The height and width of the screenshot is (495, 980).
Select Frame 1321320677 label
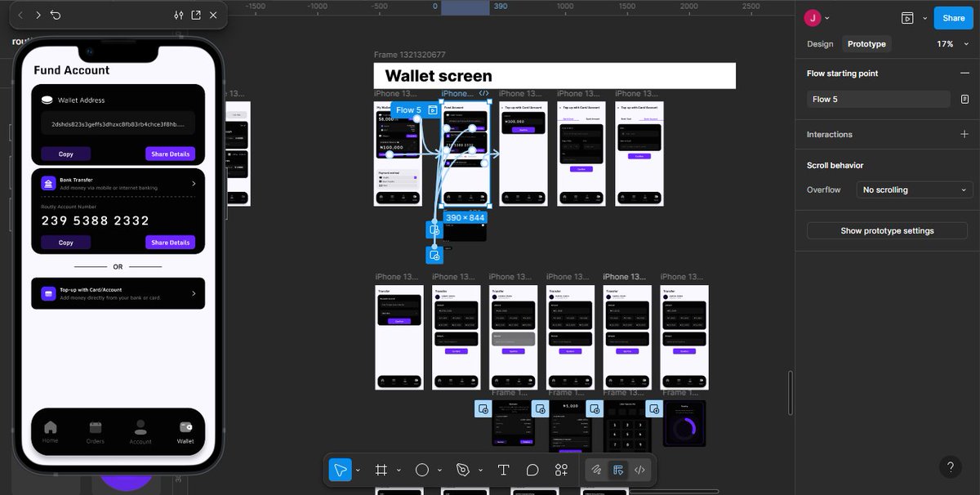(x=410, y=55)
